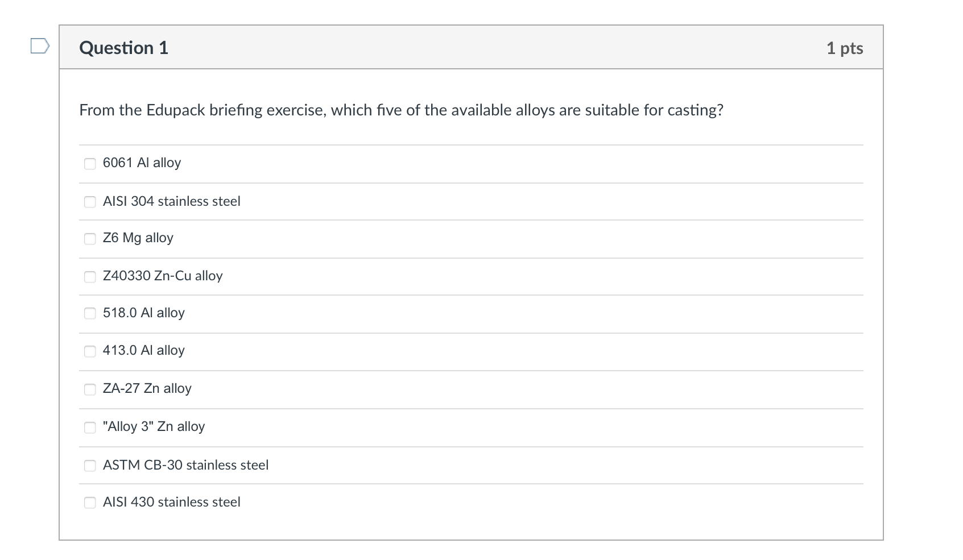Click the "ASTM CB-30 stainless steel" label text
963x560 pixels.
185,465
